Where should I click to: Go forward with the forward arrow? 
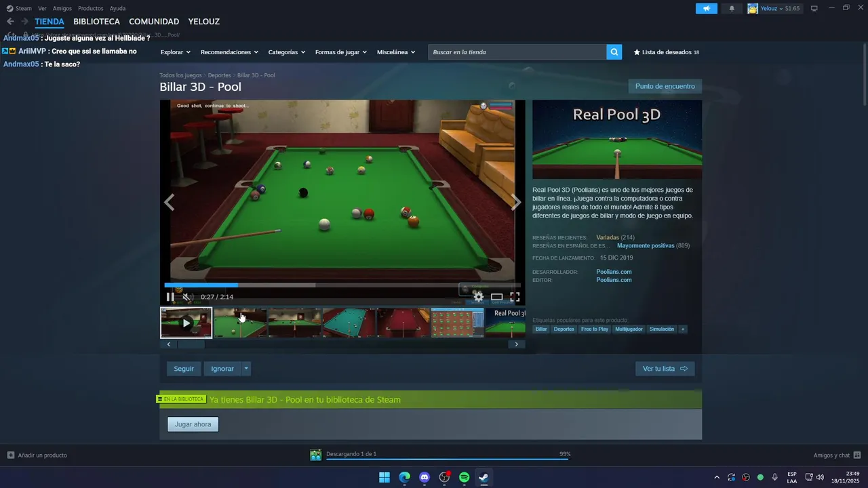tap(24, 22)
